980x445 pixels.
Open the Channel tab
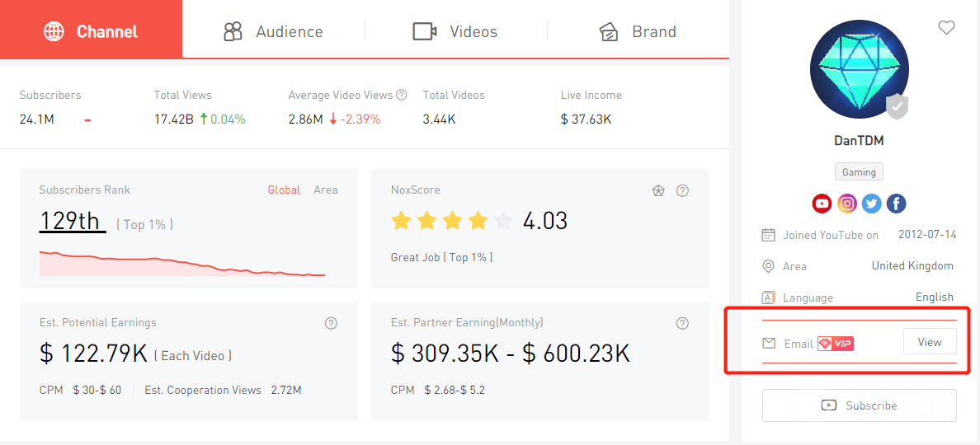pyautogui.click(x=91, y=31)
